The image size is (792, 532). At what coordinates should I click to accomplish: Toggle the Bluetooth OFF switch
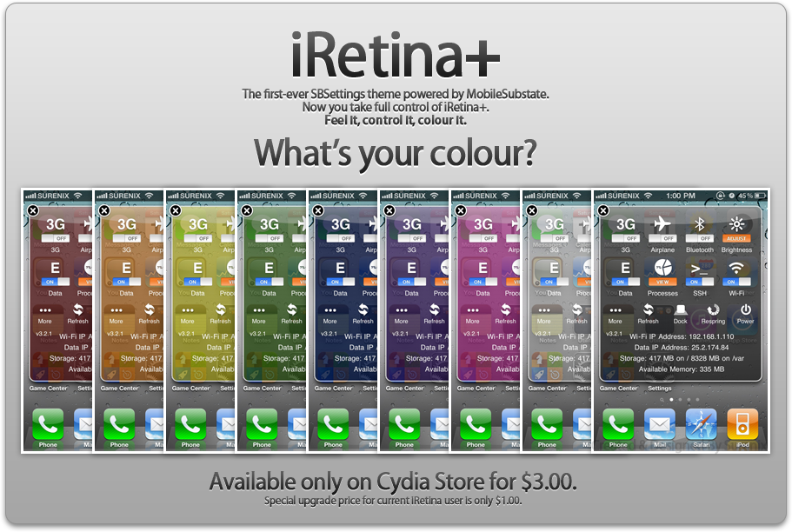pos(699,238)
